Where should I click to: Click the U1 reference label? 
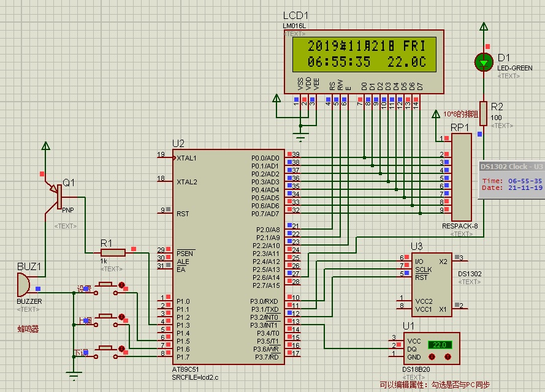pos(408,326)
